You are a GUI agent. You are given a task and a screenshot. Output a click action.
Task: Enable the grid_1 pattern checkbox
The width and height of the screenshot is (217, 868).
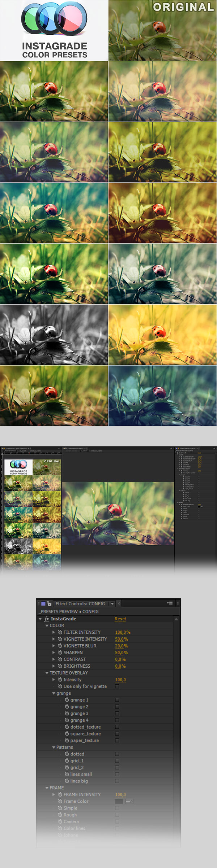pos(117,761)
